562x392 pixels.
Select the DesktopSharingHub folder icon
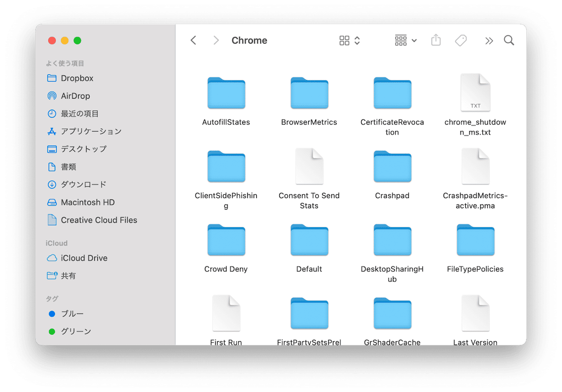392,240
